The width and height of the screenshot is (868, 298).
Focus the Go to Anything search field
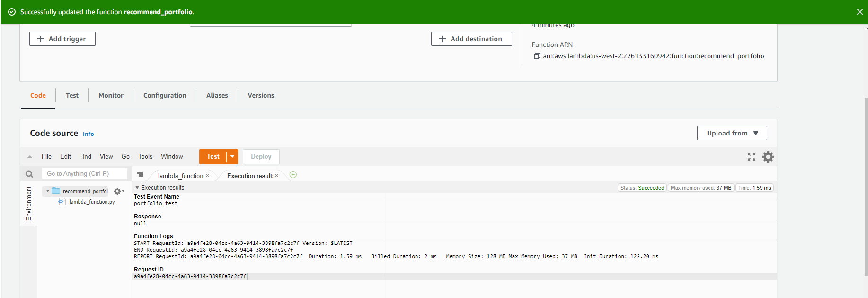click(85, 174)
